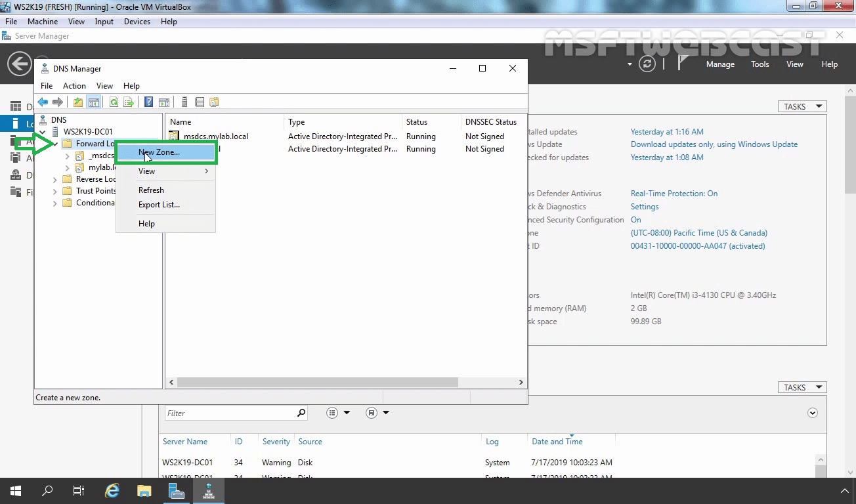
Task: Open Feedback & Diagnostics Settings link
Action: point(645,207)
